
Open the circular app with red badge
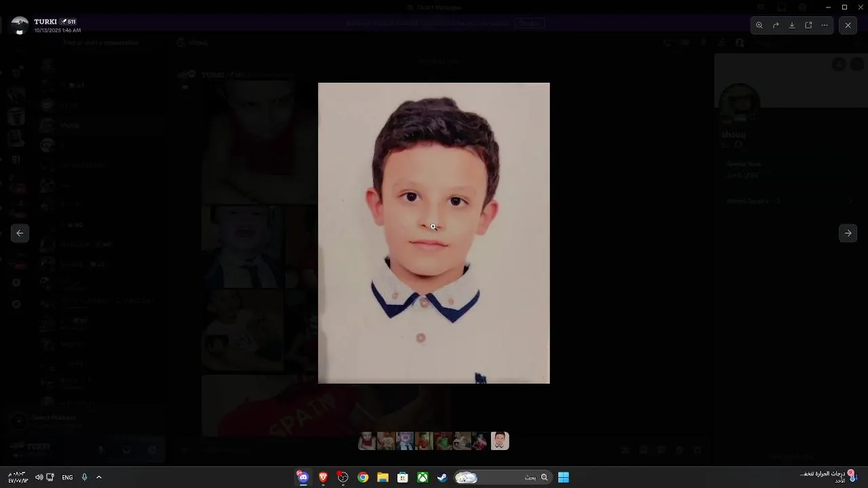(x=343, y=477)
